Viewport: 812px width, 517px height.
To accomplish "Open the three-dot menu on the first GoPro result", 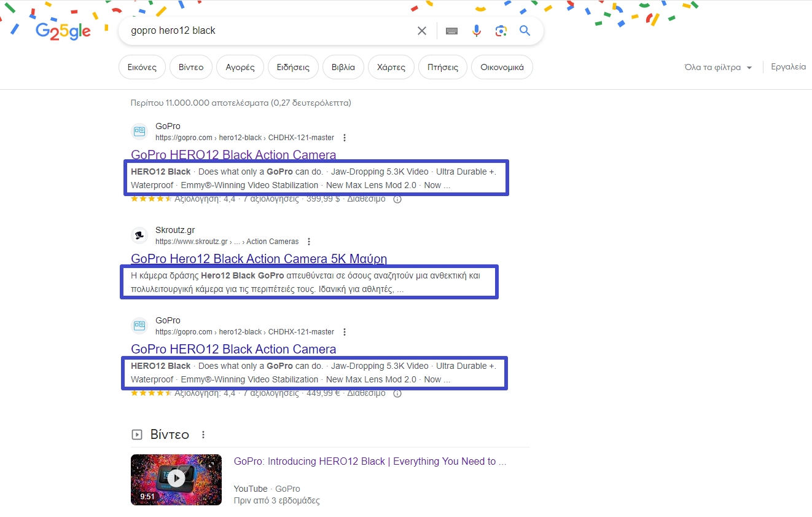I will tap(345, 138).
